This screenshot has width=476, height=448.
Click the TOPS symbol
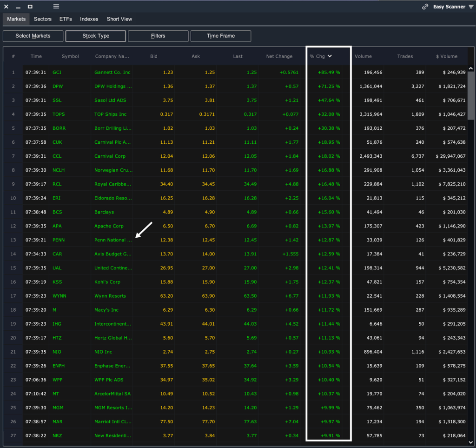pos(59,114)
